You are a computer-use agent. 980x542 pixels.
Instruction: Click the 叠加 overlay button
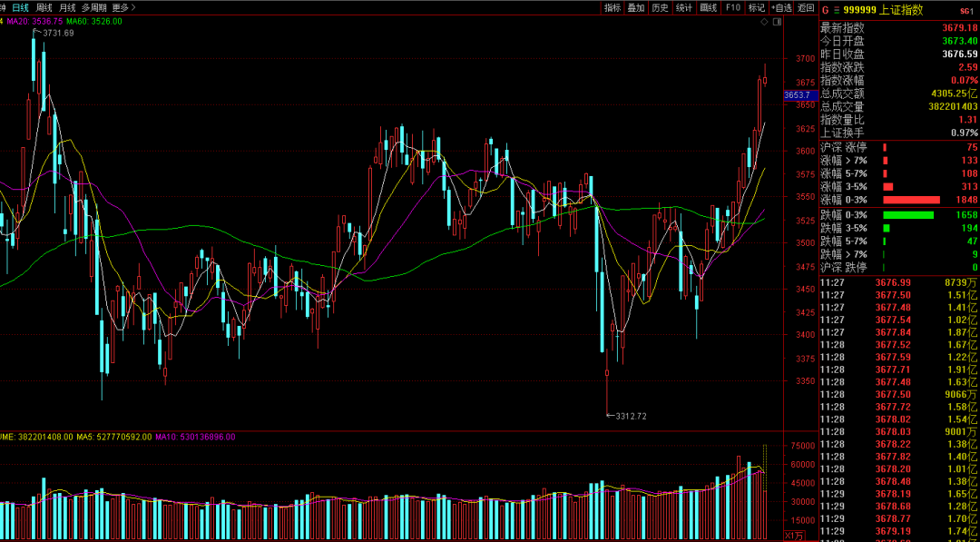coord(636,7)
